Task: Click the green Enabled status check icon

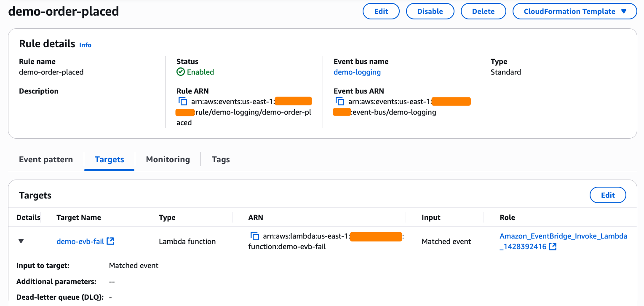Action: (x=181, y=72)
